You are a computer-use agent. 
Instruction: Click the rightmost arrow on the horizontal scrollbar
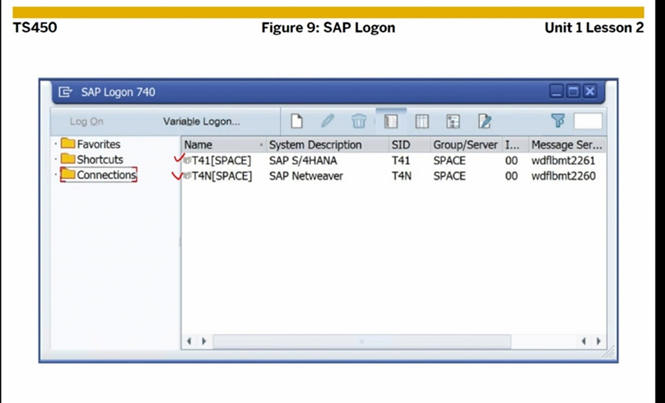(598, 341)
